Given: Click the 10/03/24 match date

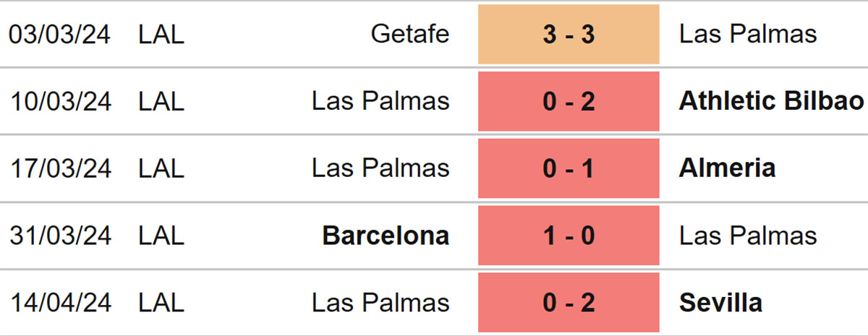Looking at the screenshot, I should (x=60, y=101).
